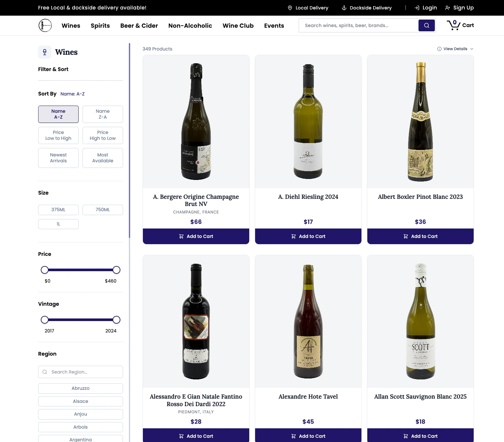This screenshot has width=504, height=442.
Task: Select the Anjou region filter
Action: click(81, 414)
